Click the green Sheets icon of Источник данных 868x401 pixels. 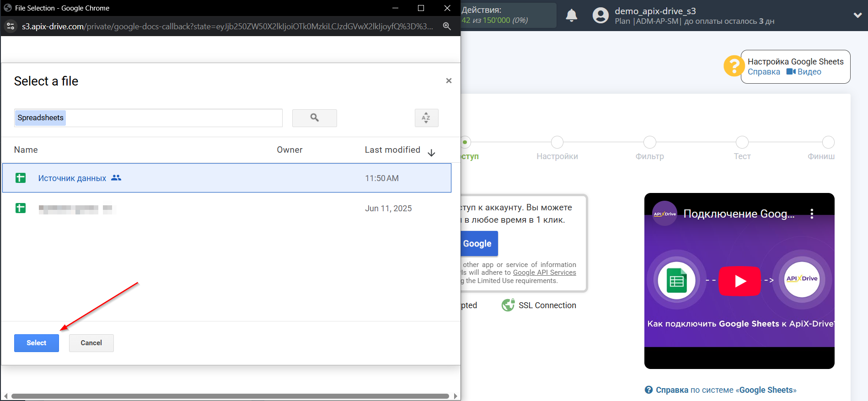click(21, 178)
